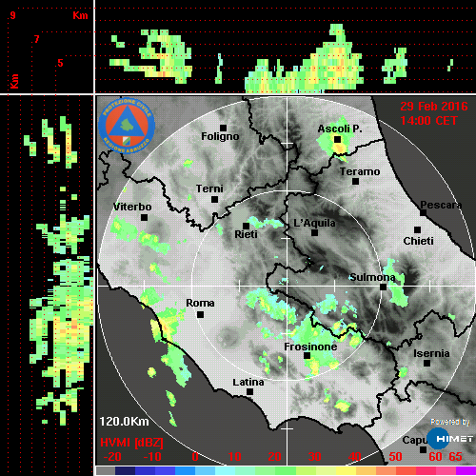Click the 'Frosinone' city label
Viewport: 476px width, 476px height.
click(310, 347)
